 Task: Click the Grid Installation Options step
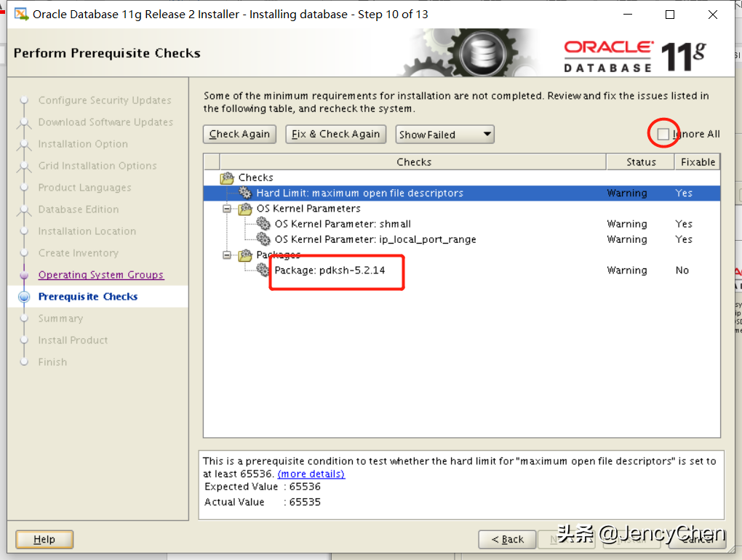point(97,166)
